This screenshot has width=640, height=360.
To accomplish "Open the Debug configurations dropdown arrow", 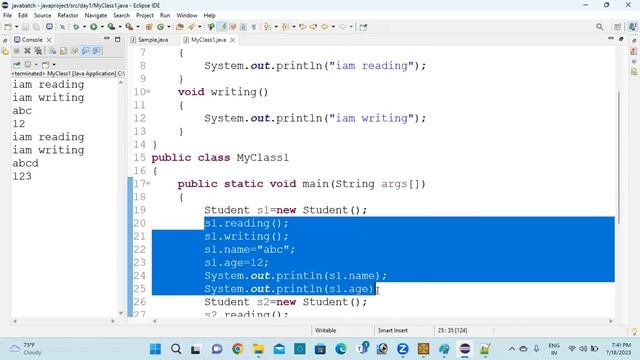I will [84, 27].
